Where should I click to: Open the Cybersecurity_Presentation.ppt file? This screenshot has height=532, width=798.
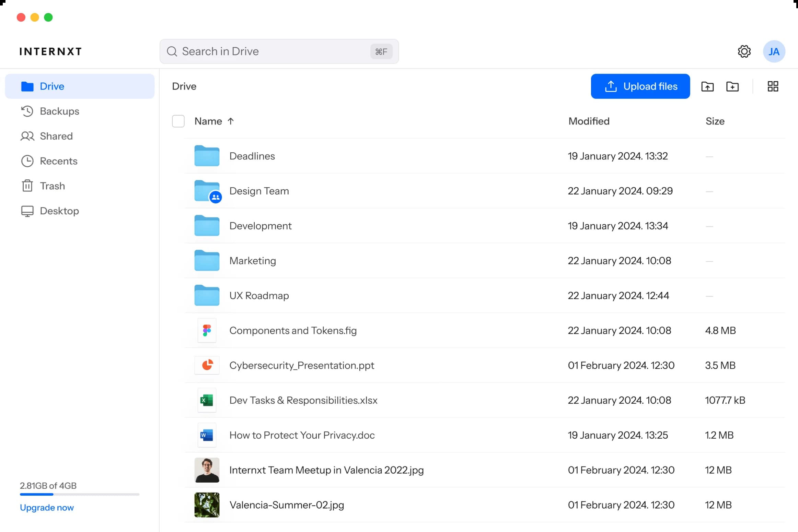[x=301, y=365]
